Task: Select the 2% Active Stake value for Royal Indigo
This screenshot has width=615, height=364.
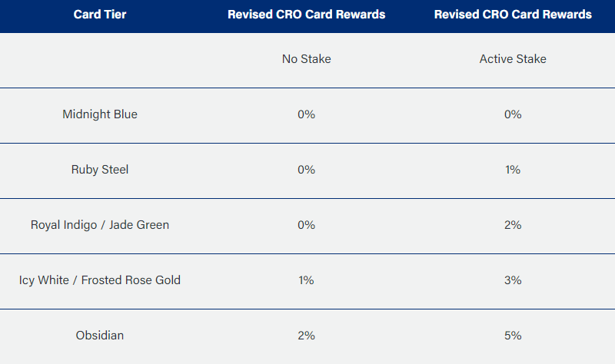Action: click(x=513, y=225)
